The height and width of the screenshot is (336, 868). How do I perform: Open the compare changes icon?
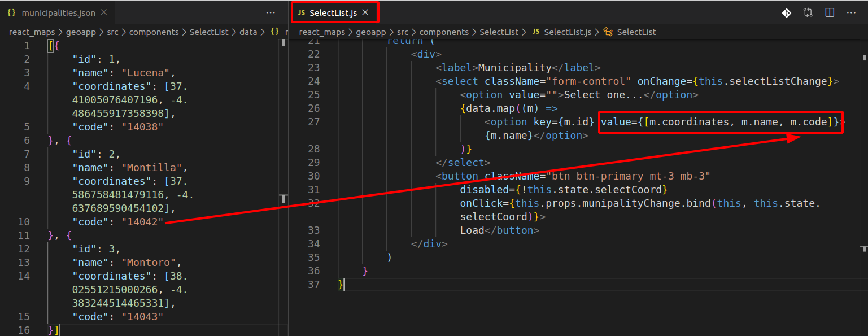click(x=808, y=12)
